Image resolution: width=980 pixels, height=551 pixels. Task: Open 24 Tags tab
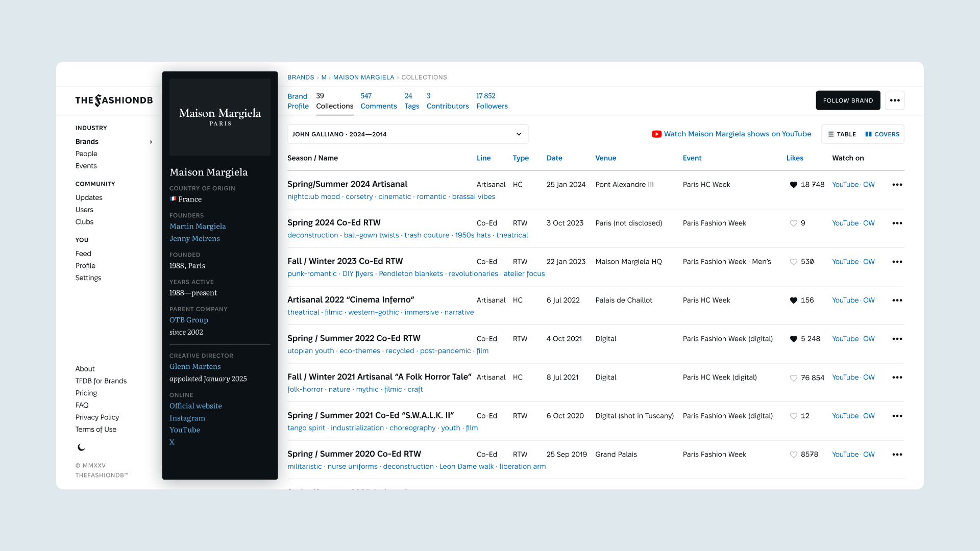411,101
